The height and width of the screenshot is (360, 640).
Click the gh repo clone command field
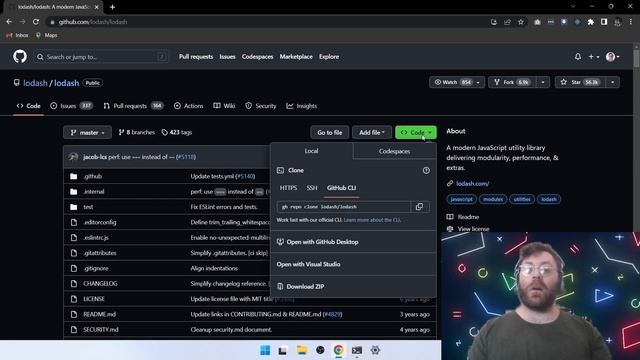pyautogui.click(x=344, y=207)
